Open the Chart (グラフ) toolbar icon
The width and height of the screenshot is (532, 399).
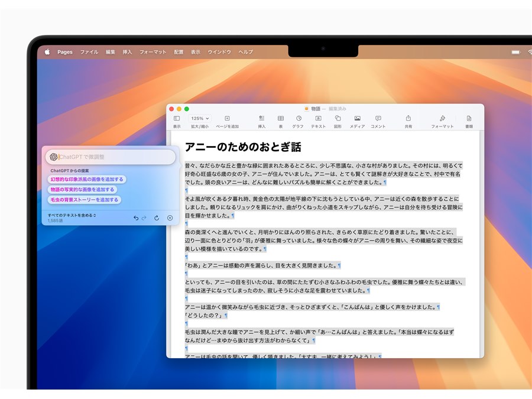coord(299,118)
